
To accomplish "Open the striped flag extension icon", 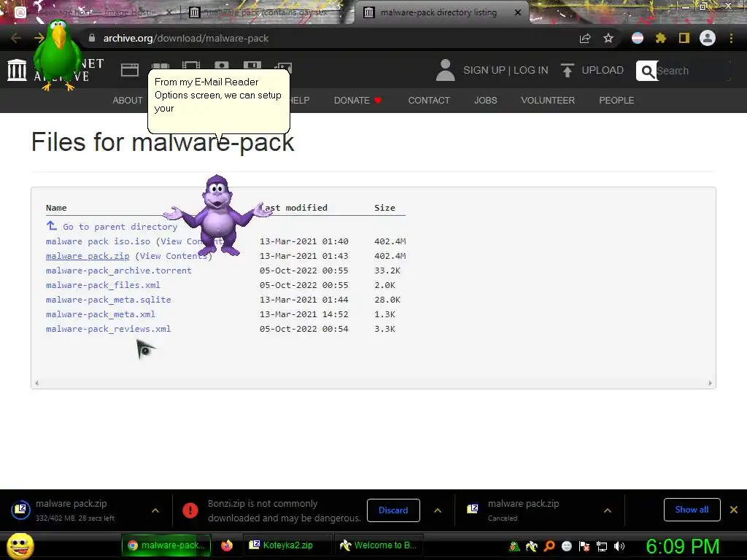I will (638, 38).
